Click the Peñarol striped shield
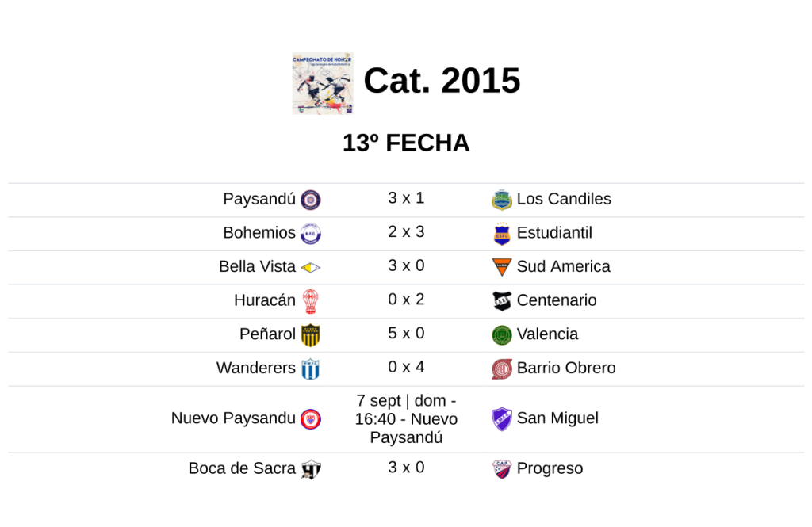The image size is (812, 527). (x=311, y=335)
